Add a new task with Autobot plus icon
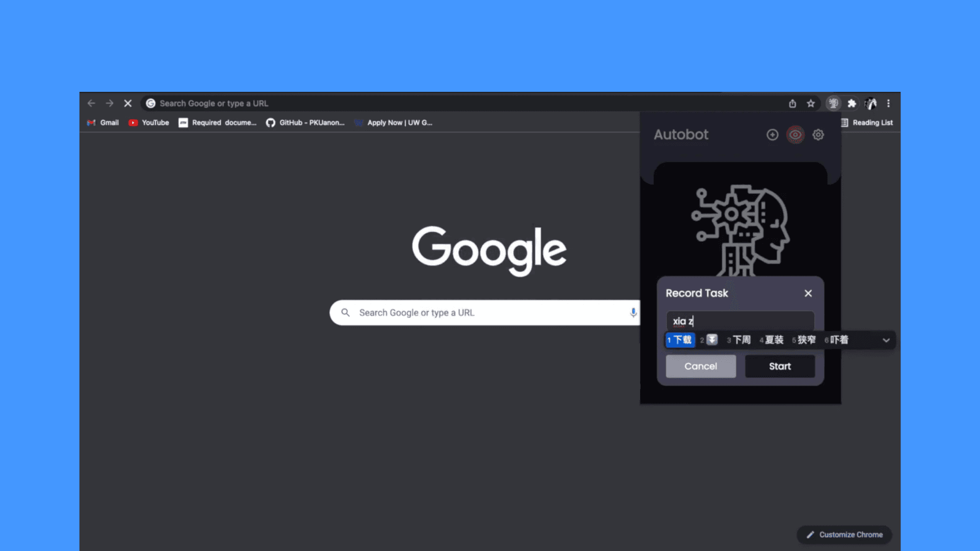Viewport: 980px width, 551px height. point(772,135)
